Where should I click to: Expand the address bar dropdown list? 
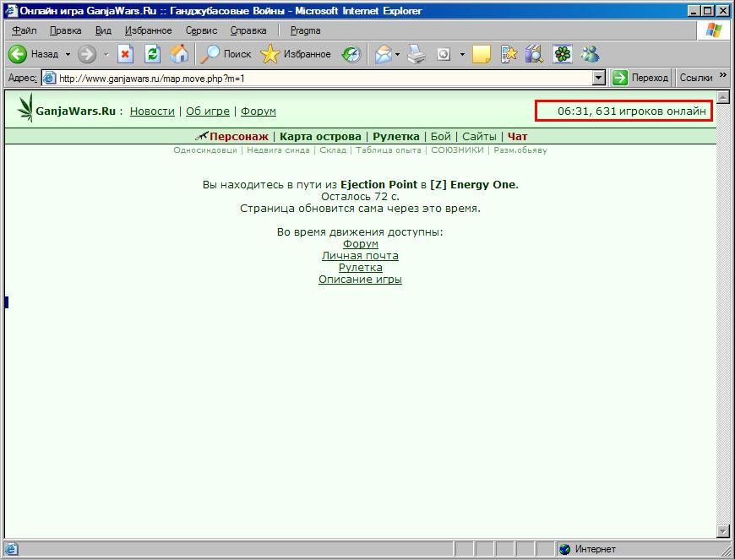tap(599, 78)
